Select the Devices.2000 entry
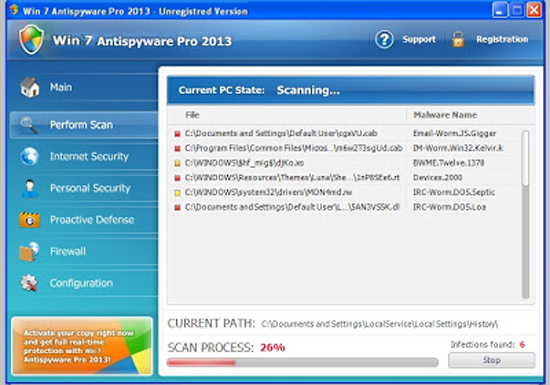The image size is (550, 385). [x=437, y=177]
